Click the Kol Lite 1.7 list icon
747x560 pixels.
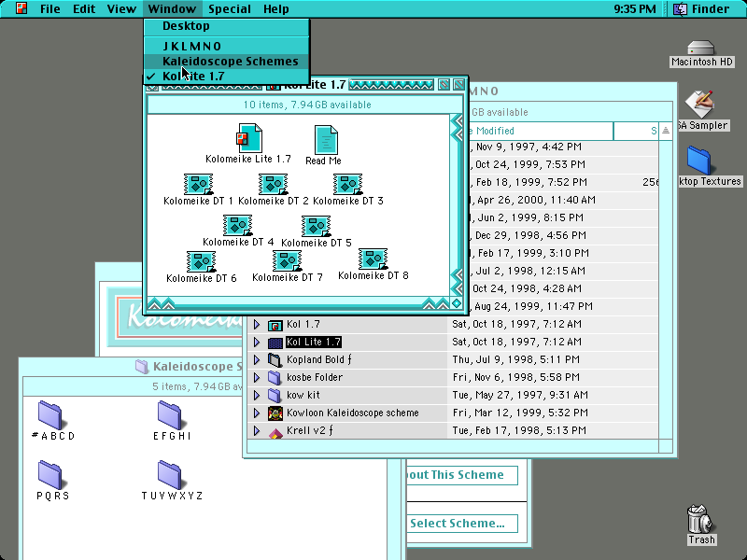click(275, 343)
